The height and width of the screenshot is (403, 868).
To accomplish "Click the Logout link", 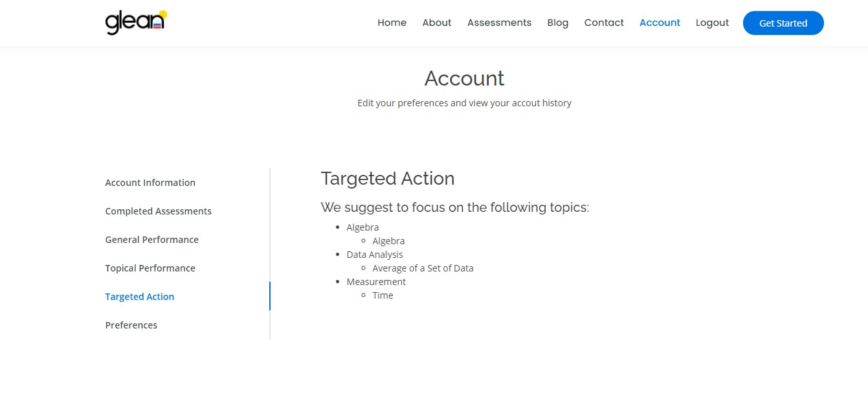I will [x=712, y=23].
